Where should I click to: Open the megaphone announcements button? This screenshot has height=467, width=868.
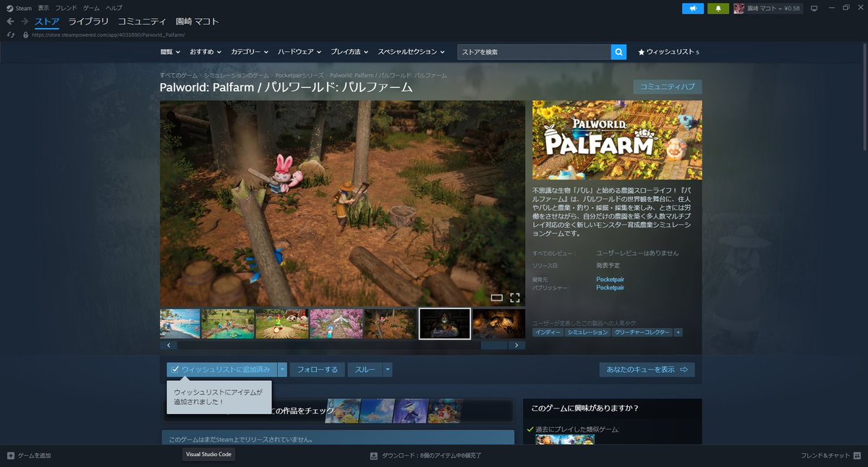693,9
